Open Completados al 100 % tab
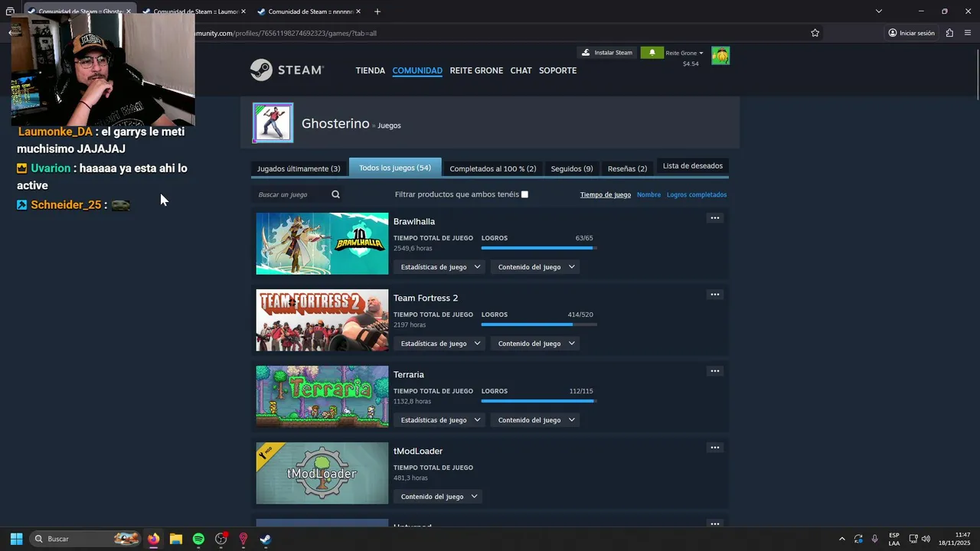This screenshot has width=980, height=551. point(493,168)
